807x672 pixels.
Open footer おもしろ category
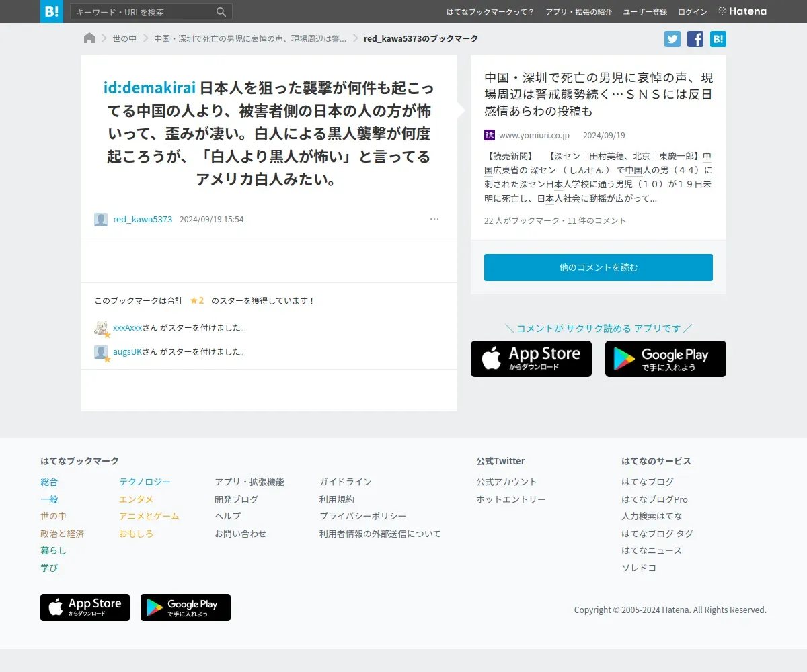137,534
